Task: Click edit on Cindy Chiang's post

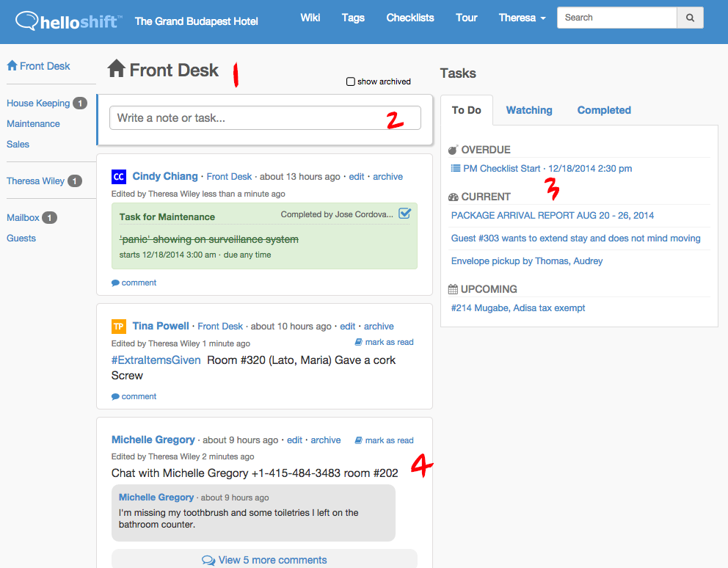Action: click(x=357, y=176)
